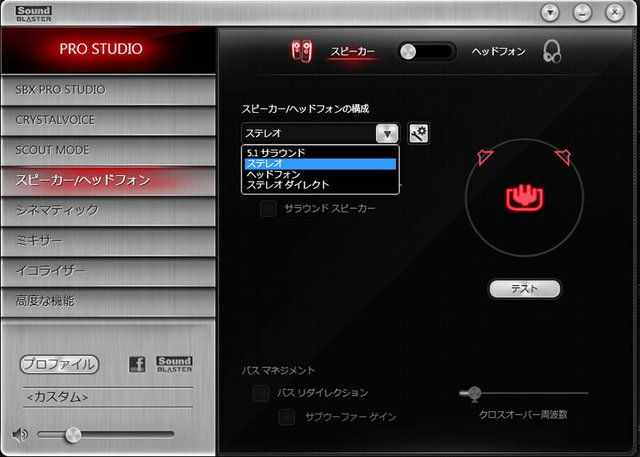
Task: Mute using the volume speaker icon
Action: [x=20, y=435]
